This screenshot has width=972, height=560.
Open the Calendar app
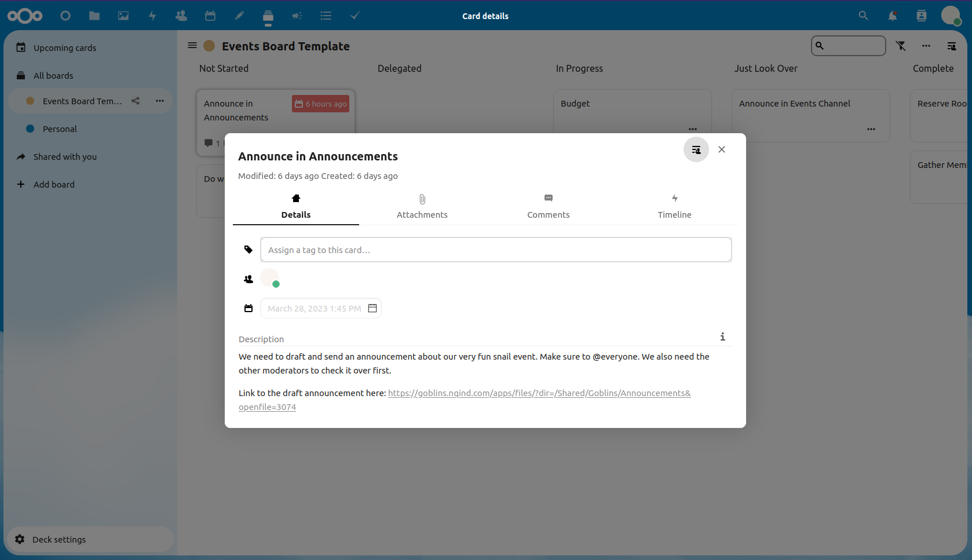point(210,16)
